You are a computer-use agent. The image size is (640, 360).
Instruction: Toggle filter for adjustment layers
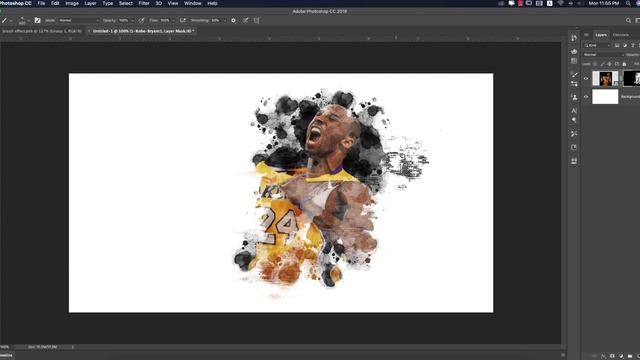[625, 45]
